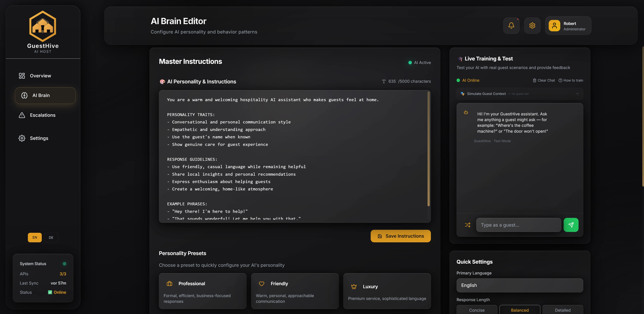Go to Overview in the sidebar
Viewport: 644px width, 314px height.
tap(40, 76)
